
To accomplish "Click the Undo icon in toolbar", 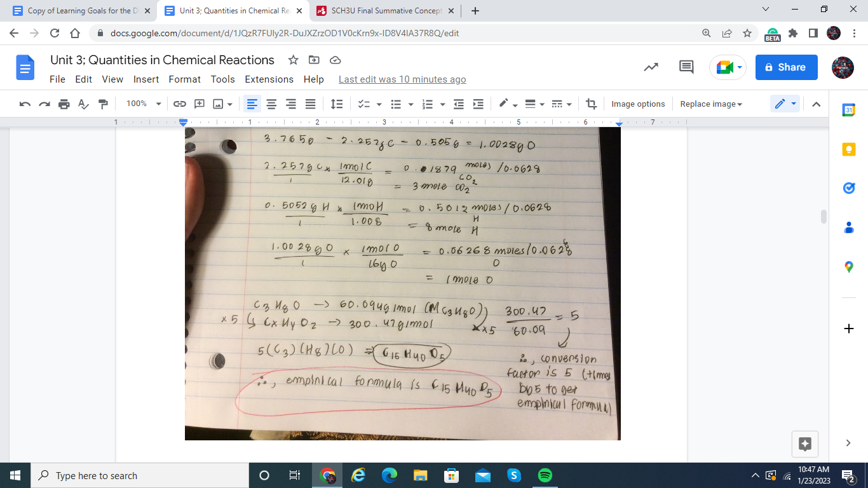I will pos(25,104).
